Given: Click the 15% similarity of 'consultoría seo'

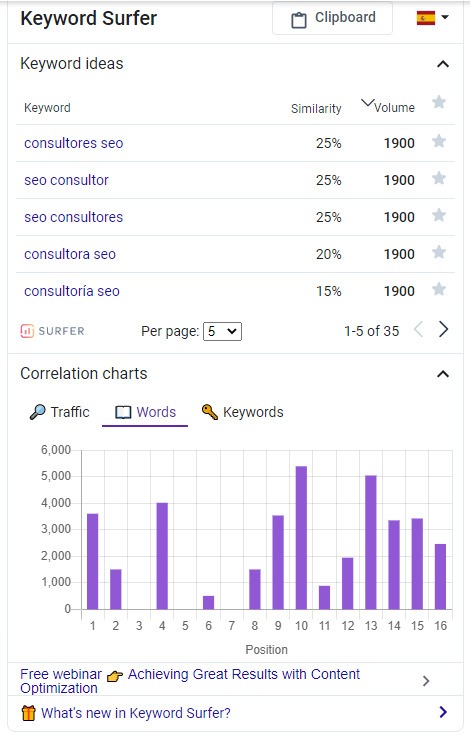Looking at the screenshot, I should (328, 291).
